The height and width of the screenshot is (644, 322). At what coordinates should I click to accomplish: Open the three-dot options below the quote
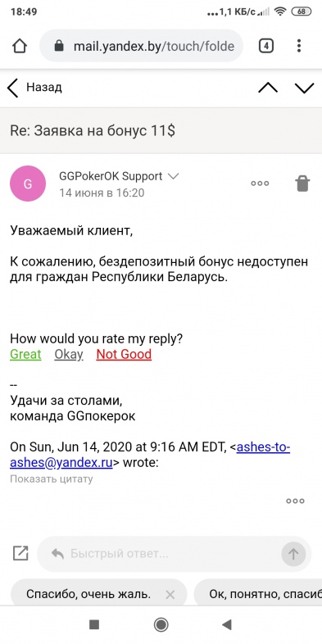point(295,501)
